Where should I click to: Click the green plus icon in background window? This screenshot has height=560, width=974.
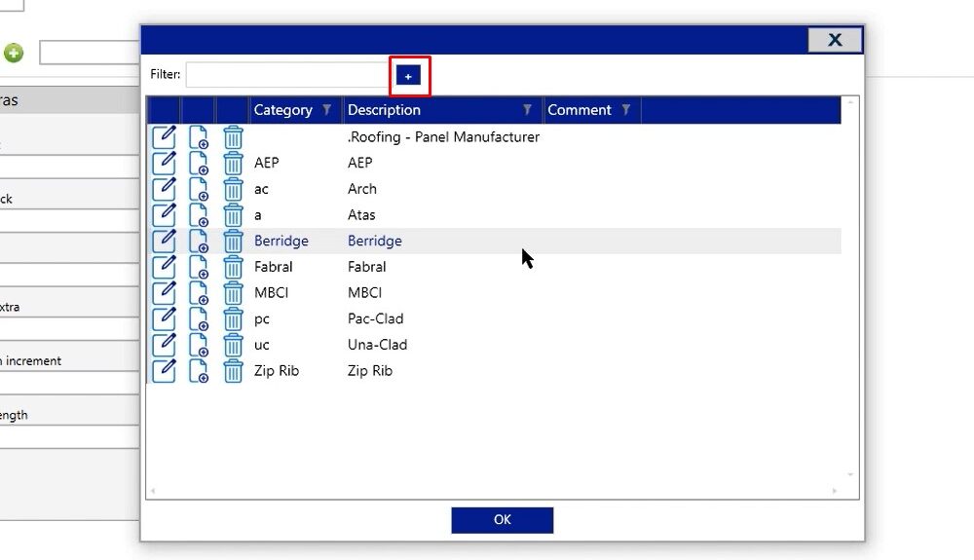coord(13,53)
